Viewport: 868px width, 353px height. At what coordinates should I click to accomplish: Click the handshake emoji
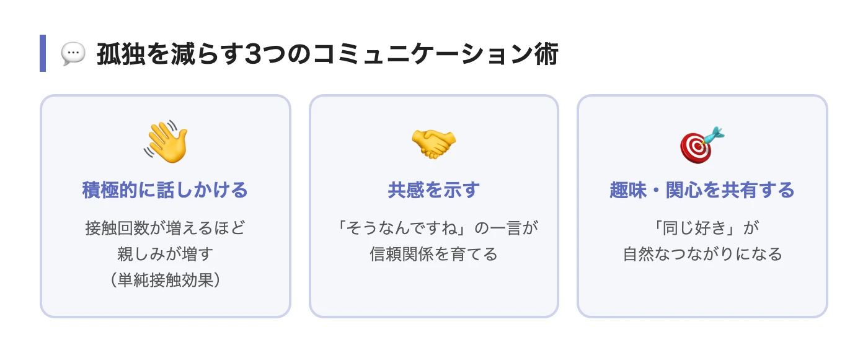click(x=433, y=142)
